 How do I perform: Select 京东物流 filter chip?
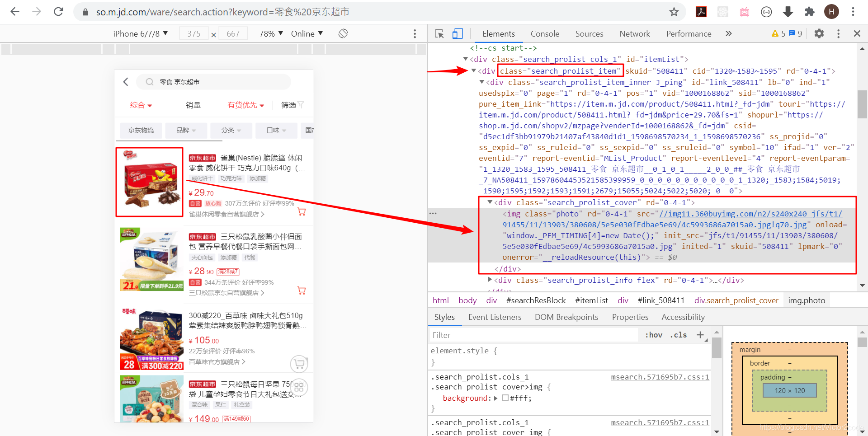(141, 130)
